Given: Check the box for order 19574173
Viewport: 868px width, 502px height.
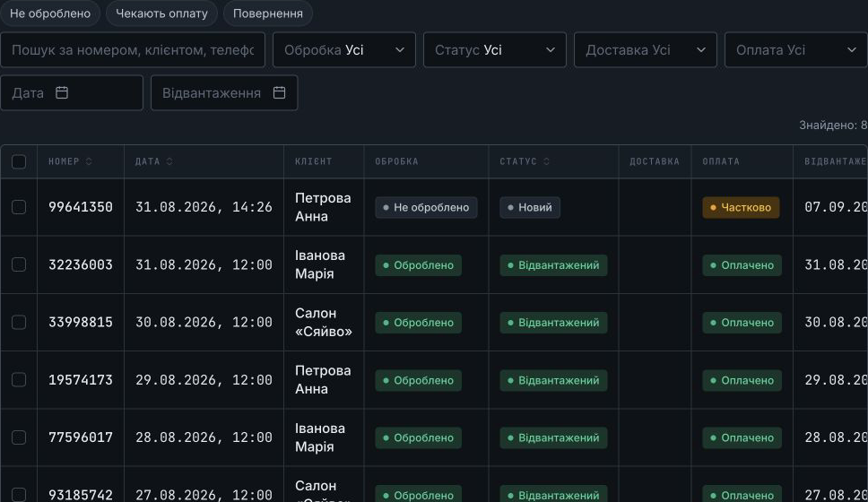Looking at the screenshot, I should click(19, 380).
